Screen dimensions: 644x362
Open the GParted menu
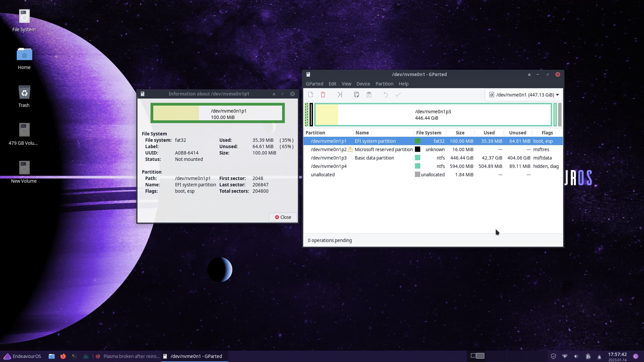314,84
